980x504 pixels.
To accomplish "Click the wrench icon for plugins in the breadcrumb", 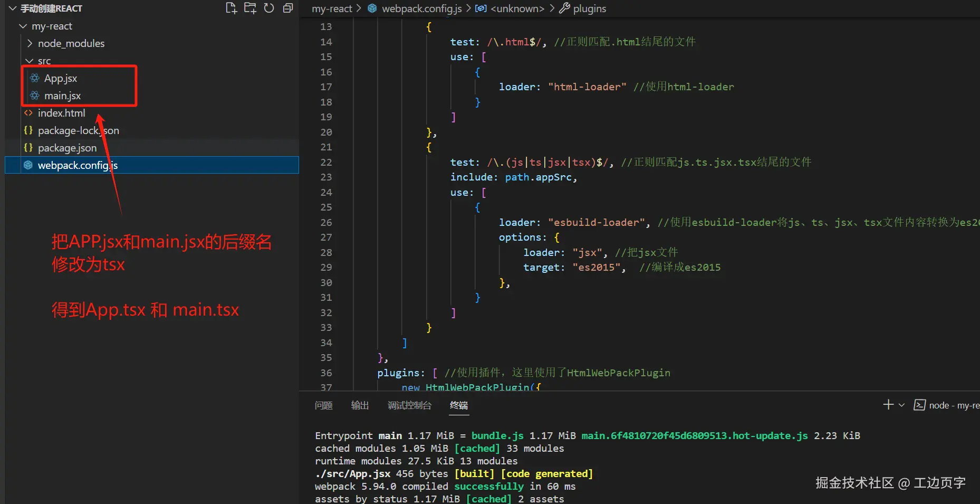I will point(564,8).
